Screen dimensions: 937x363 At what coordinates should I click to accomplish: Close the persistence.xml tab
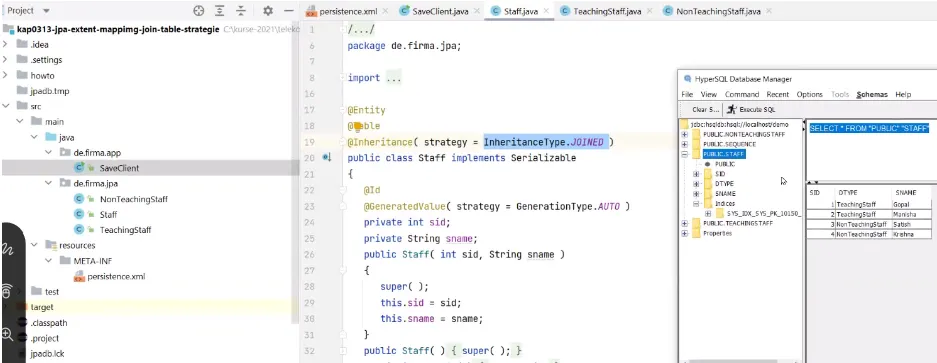click(x=385, y=11)
